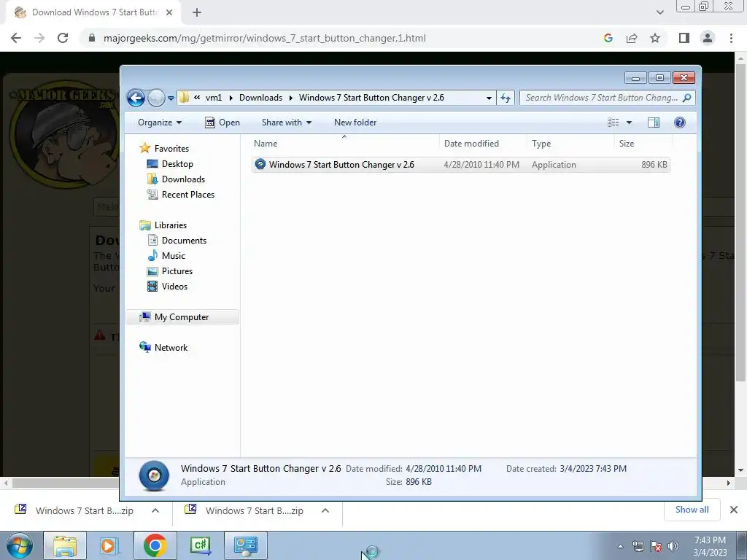Viewport: 747px width, 560px height.
Task: Click the large app icon in details pane
Action: coord(154,475)
